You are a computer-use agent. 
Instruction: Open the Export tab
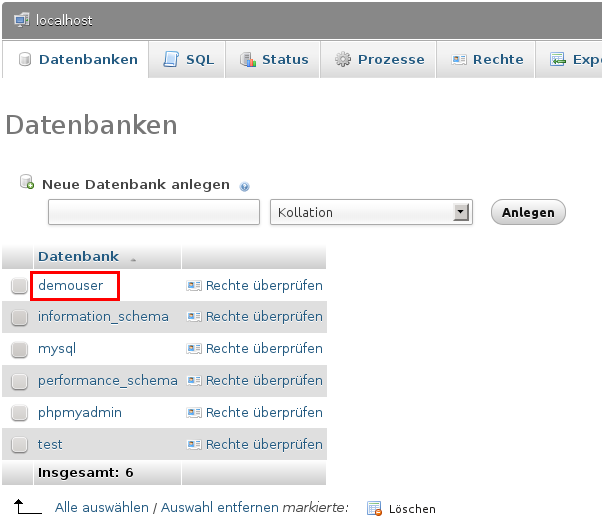pos(569,60)
